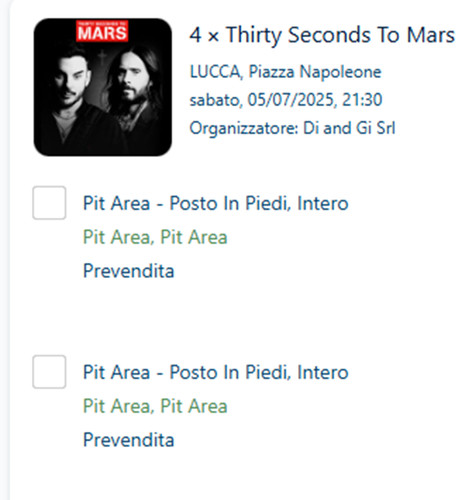Click the first 'Prevendita' label

[x=128, y=271]
